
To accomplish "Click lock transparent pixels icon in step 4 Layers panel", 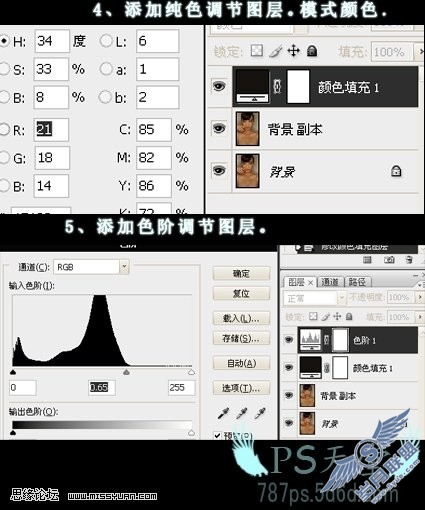I will 257,51.
